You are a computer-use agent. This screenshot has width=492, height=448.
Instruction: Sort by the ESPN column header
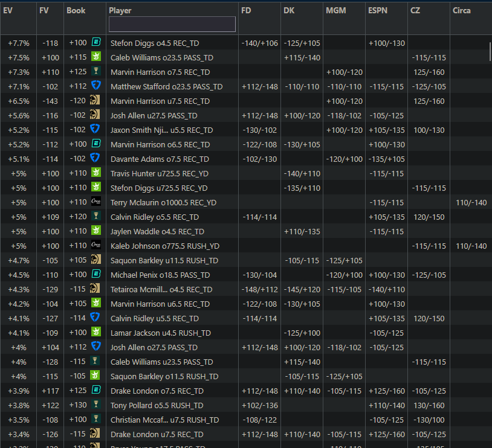tap(378, 11)
